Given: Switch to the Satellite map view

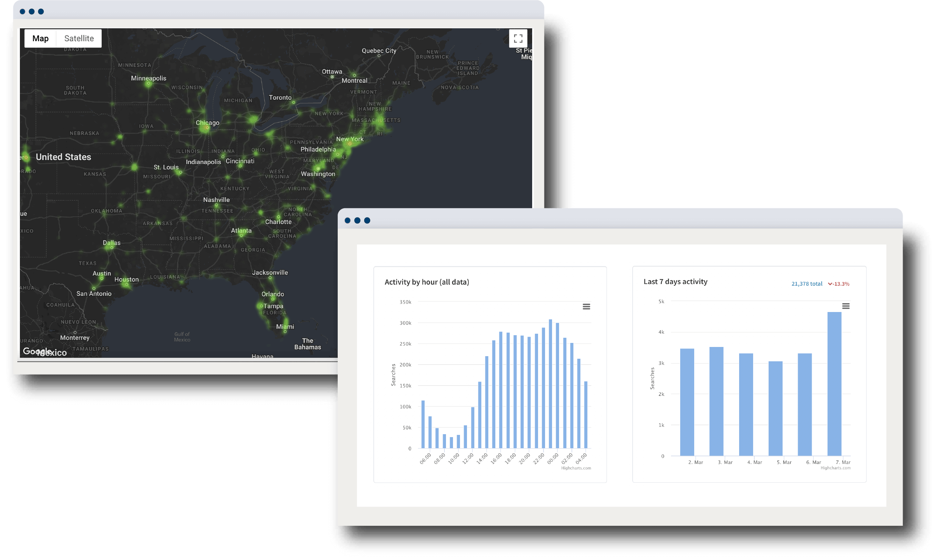Looking at the screenshot, I should tap(79, 39).
